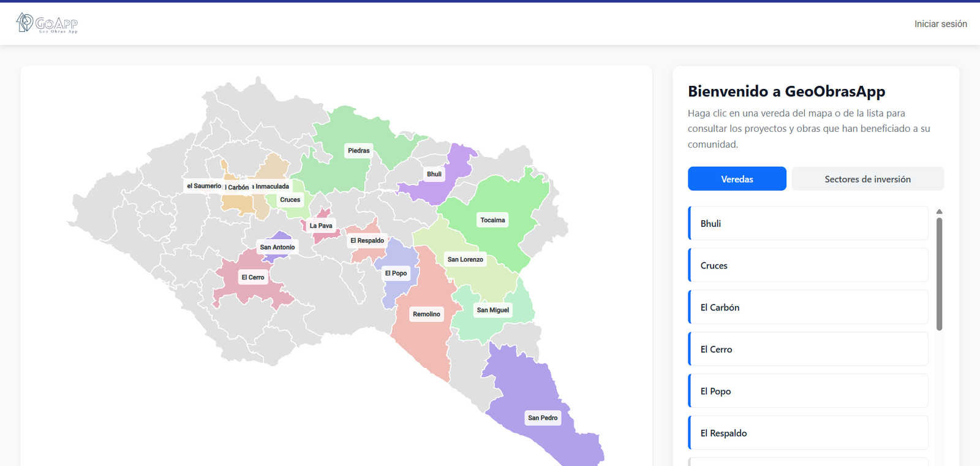Switch to Sectores de inversión tab
Image resolution: width=980 pixels, height=466 pixels.
(867, 179)
